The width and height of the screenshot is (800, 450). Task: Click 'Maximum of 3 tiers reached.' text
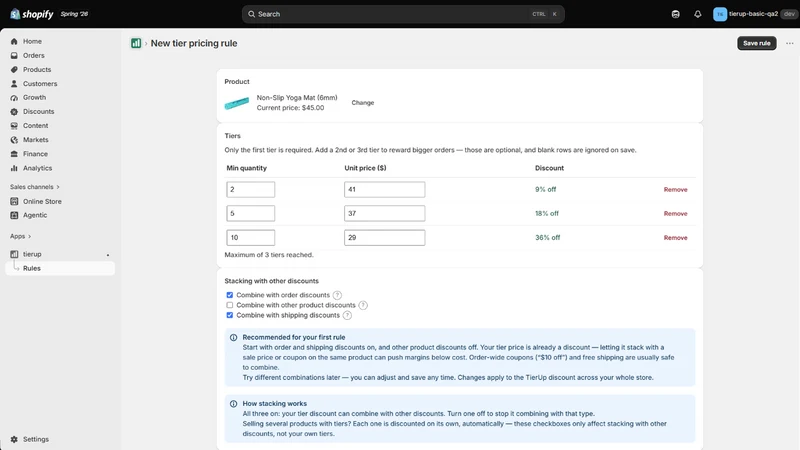click(x=269, y=255)
